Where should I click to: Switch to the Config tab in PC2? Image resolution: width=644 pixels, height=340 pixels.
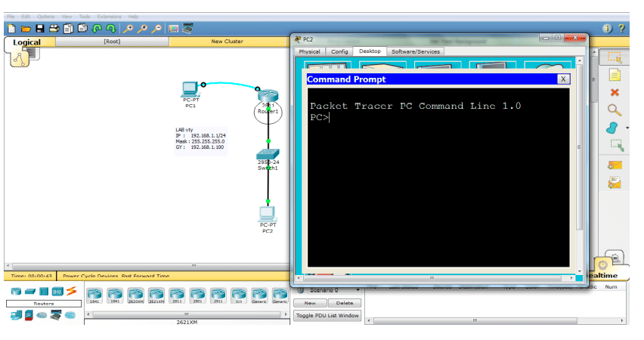pos(339,51)
